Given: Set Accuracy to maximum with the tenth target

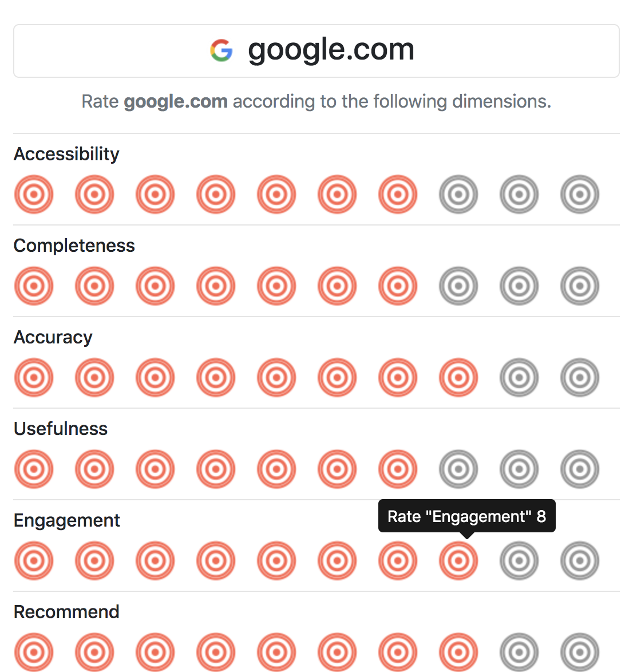Looking at the screenshot, I should click(580, 378).
